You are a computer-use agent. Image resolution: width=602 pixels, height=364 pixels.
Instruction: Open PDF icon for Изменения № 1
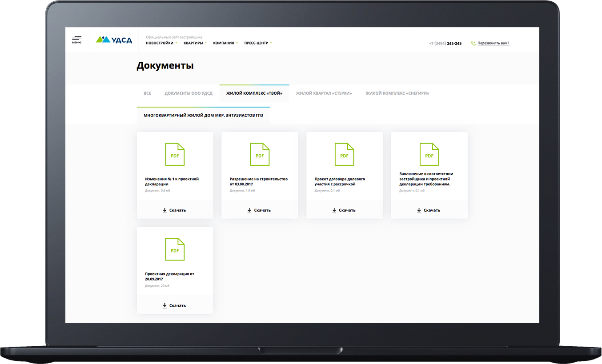click(x=175, y=154)
